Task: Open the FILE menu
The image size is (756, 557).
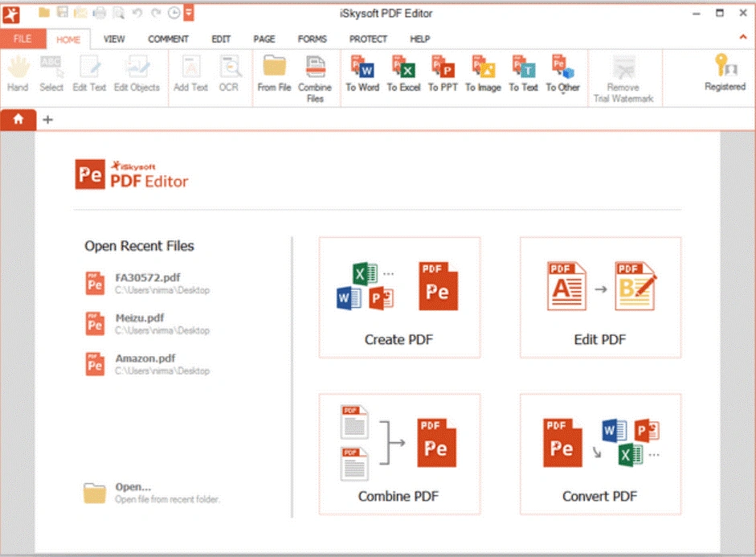Action: (22, 39)
